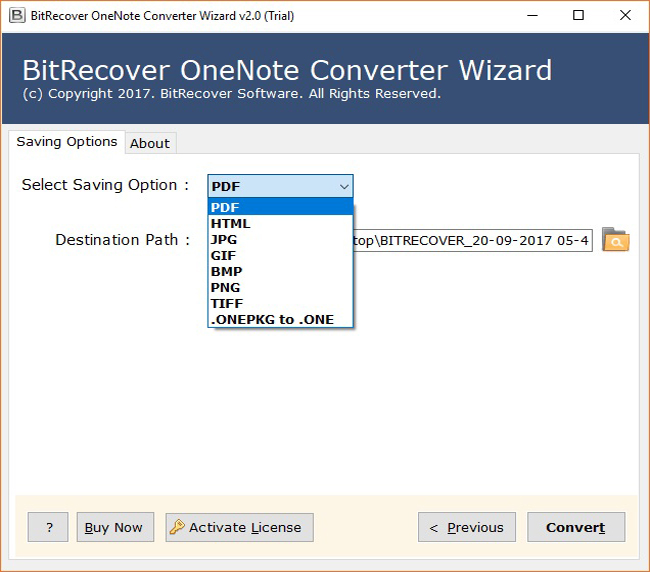Click the Buy Now button
This screenshot has width=650, height=572.
115,527
